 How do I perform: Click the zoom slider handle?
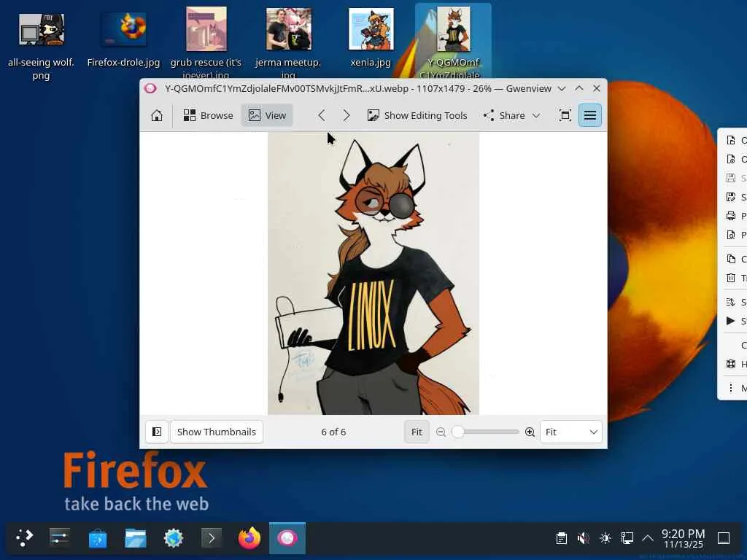tap(458, 432)
